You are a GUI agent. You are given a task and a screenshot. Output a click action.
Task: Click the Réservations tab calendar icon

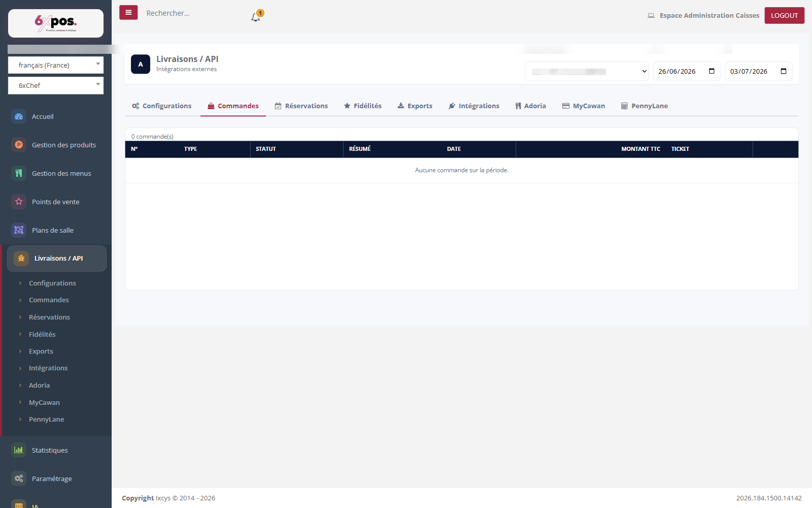click(278, 106)
